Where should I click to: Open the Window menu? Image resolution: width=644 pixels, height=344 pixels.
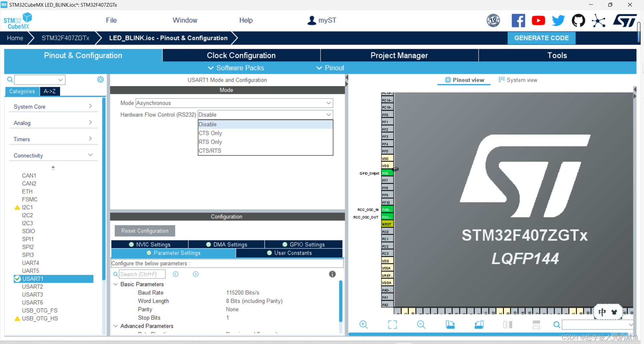[x=185, y=20]
